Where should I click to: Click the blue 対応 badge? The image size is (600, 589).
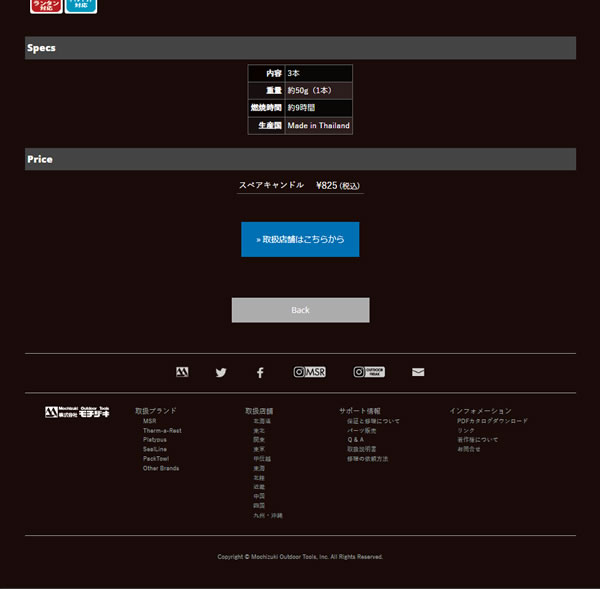coord(81,6)
